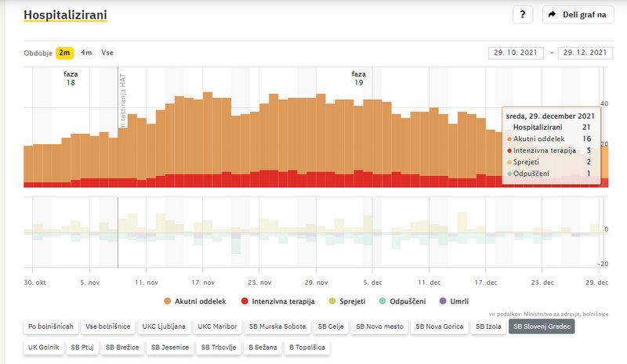
Task: Toggle Akutni oddelek legend series
Action: (x=194, y=301)
